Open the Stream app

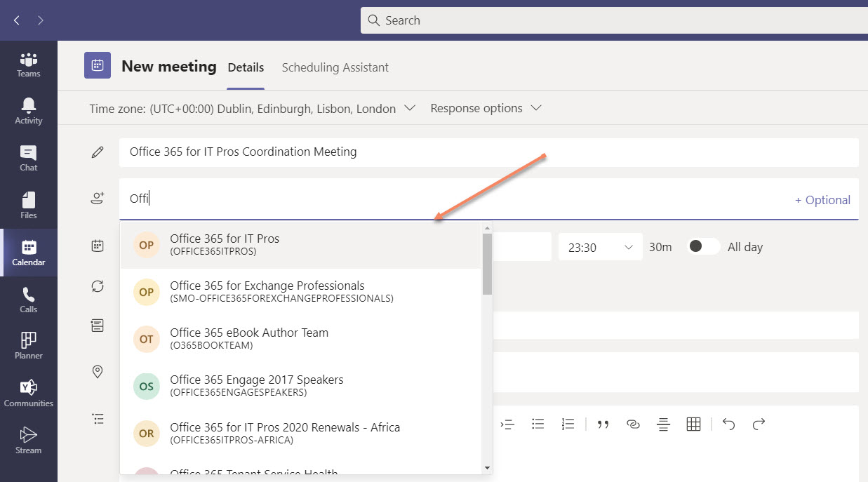pyautogui.click(x=29, y=441)
